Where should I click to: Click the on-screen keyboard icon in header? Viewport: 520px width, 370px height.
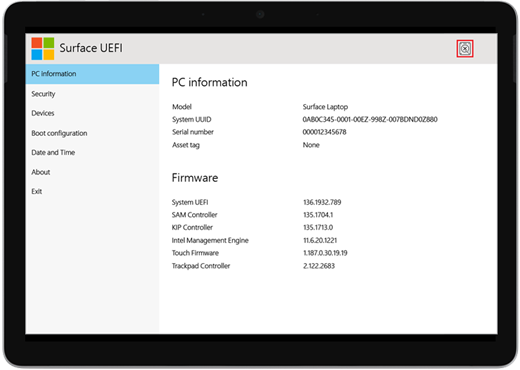[x=465, y=49]
